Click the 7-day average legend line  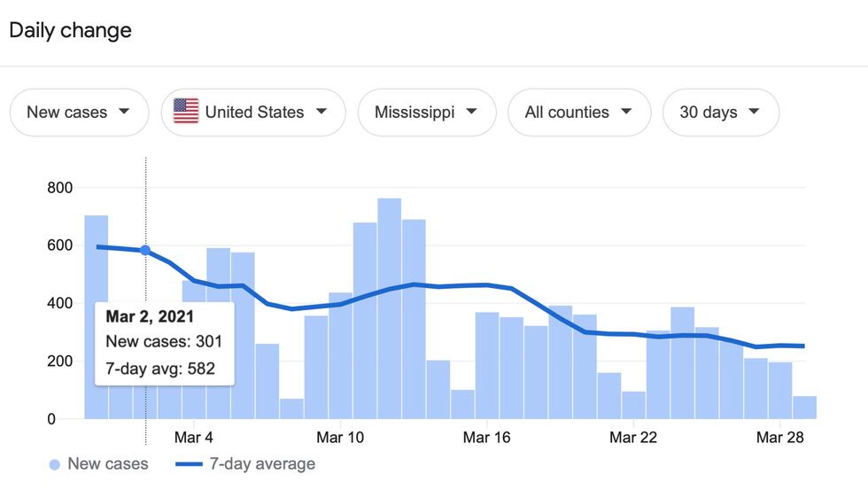click(x=189, y=464)
